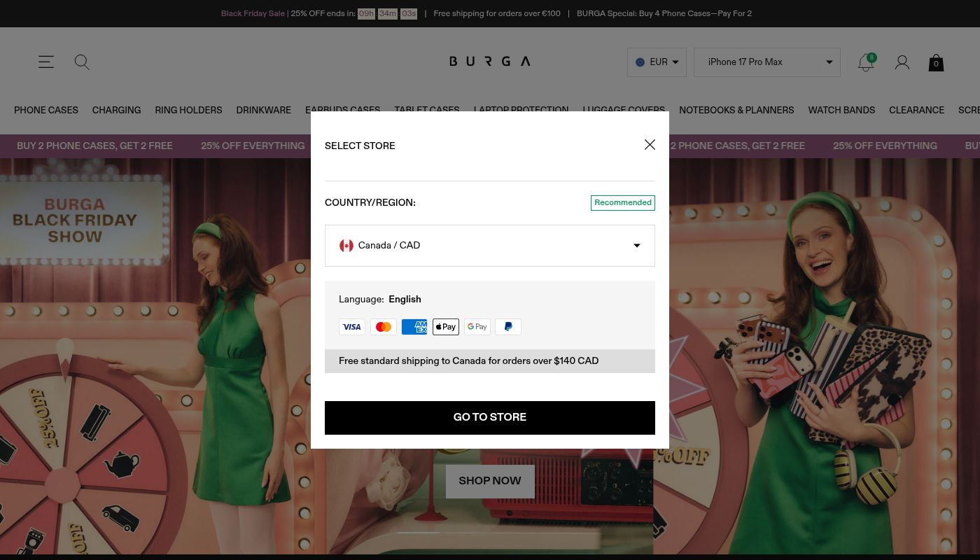Viewport: 980px width, 560px height.
Task: Close the Select Store dialog
Action: tap(650, 145)
